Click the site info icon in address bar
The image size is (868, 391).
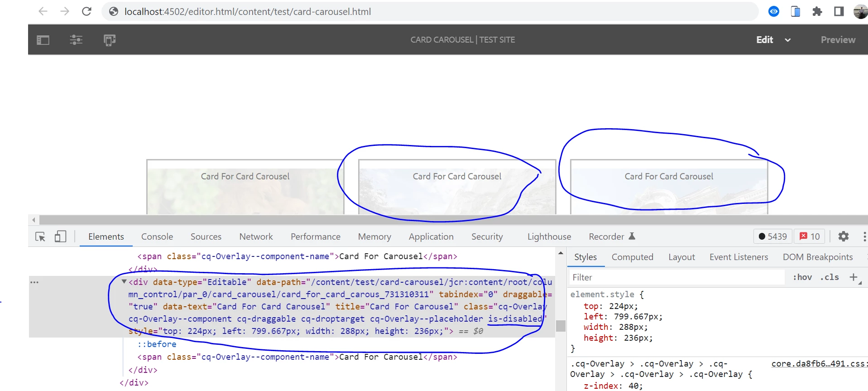coord(114,11)
